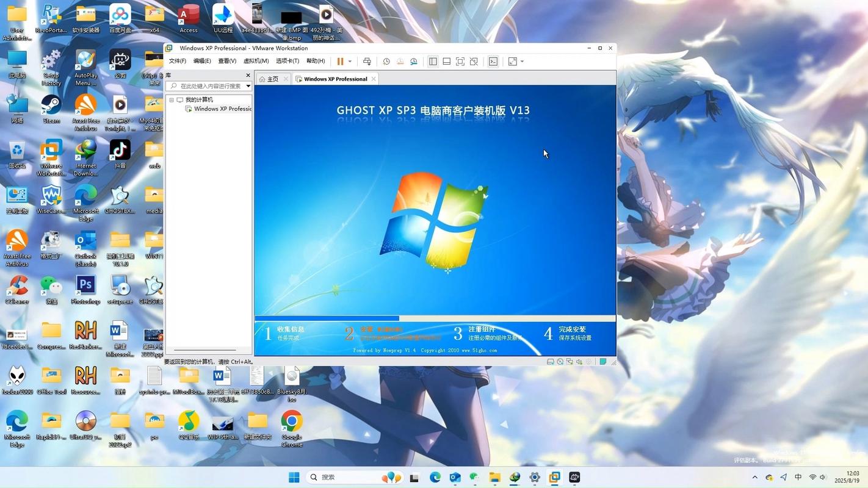868x488 pixels.
Task: Open the 虚拟机(M) menu
Action: click(256, 61)
